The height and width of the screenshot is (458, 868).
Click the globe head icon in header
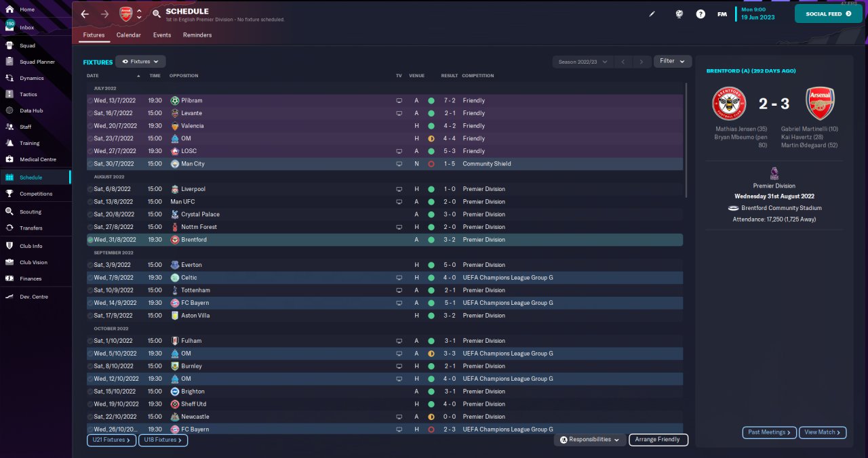[679, 14]
